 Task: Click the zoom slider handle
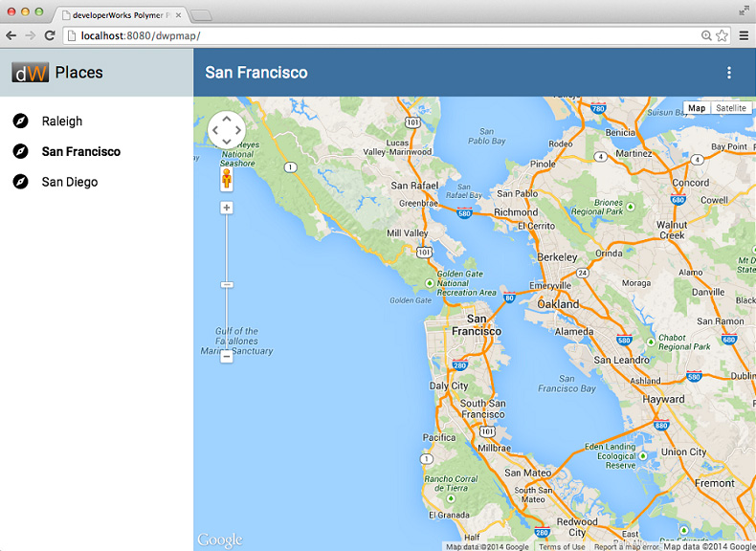point(227,285)
